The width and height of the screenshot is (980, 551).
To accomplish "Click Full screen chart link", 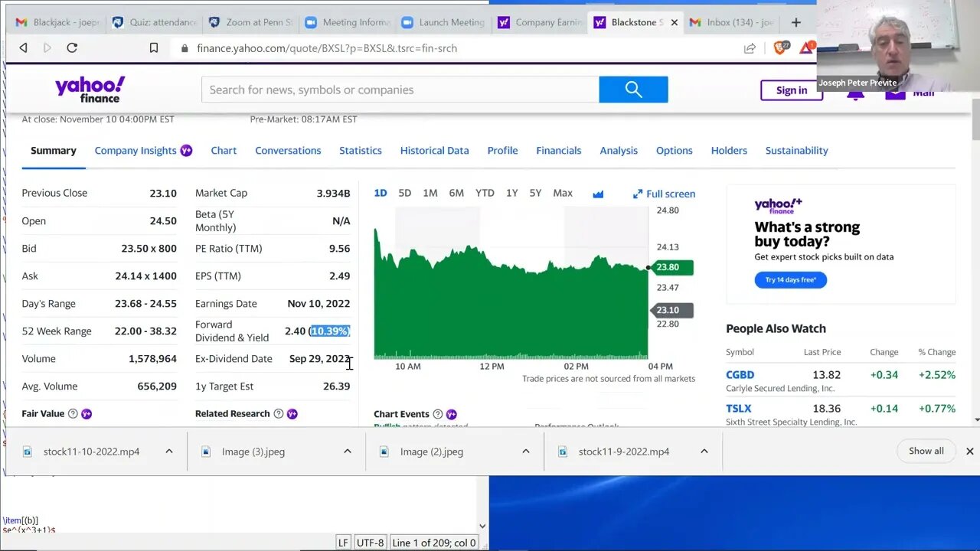I will (x=664, y=194).
